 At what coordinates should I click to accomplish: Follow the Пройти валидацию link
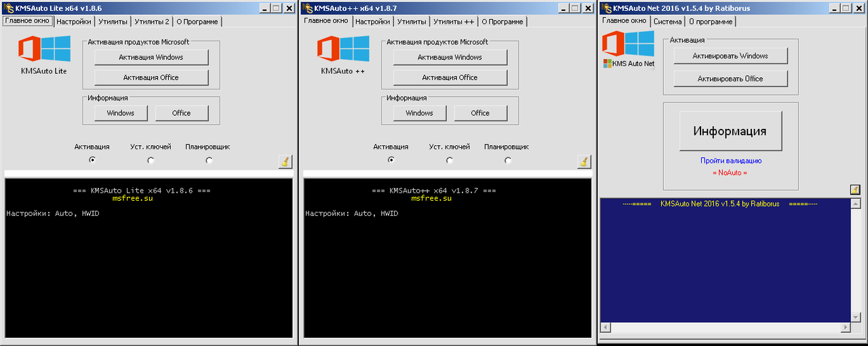click(731, 161)
